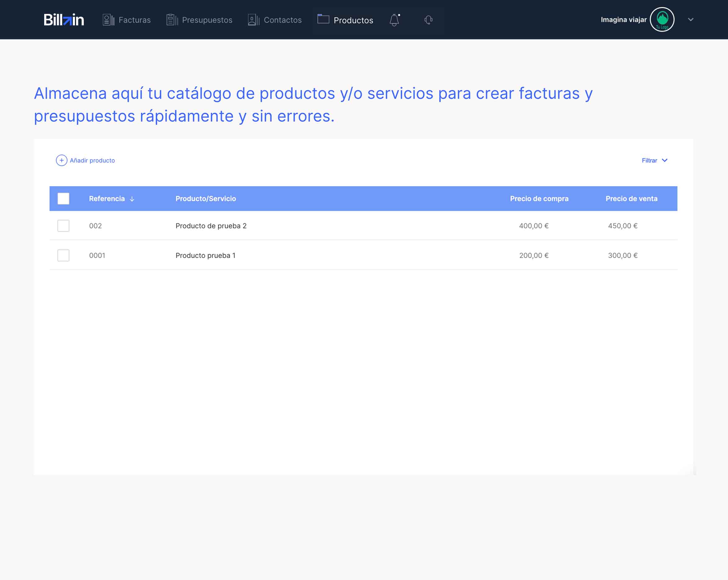
Task: Open the Facturas menu item
Action: coord(134,20)
